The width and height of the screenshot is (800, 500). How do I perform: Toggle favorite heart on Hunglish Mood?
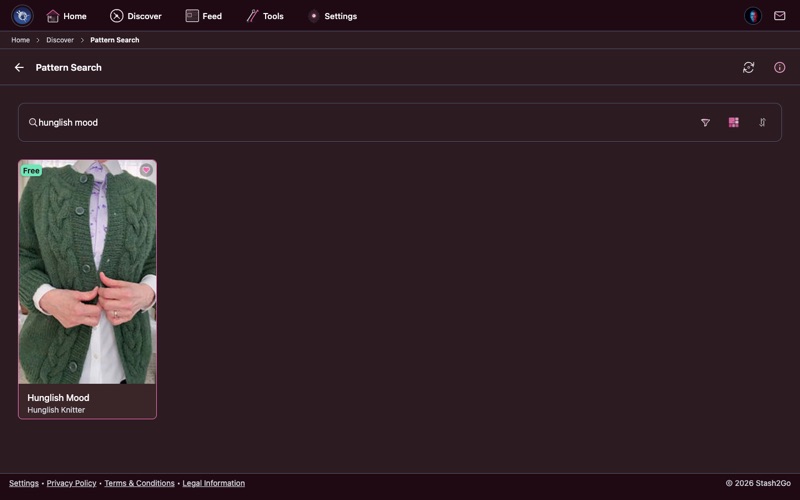click(x=146, y=171)
